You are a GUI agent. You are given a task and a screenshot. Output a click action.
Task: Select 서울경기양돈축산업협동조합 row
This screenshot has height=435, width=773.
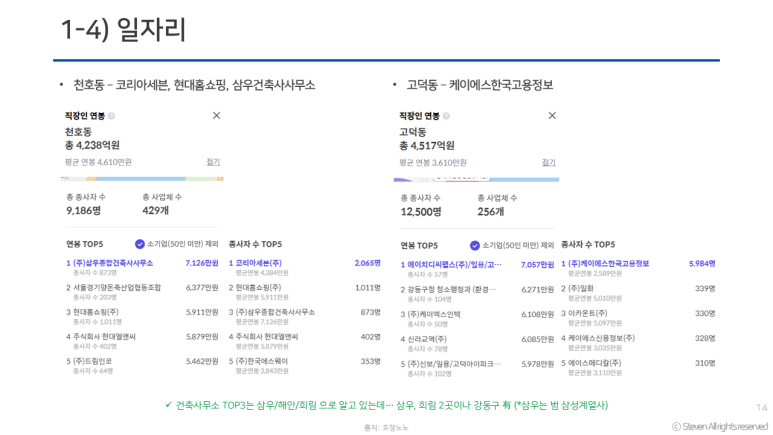142,292
